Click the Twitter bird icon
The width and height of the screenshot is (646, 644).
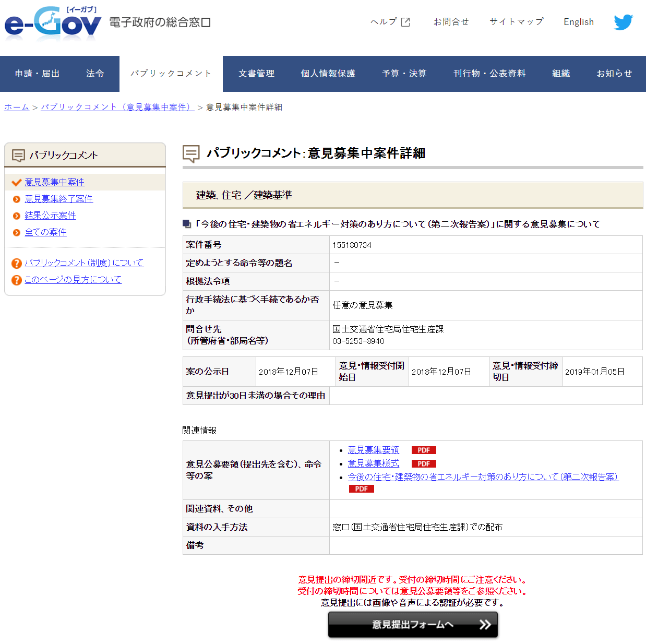pyautogui.click(x=623, y=22)
